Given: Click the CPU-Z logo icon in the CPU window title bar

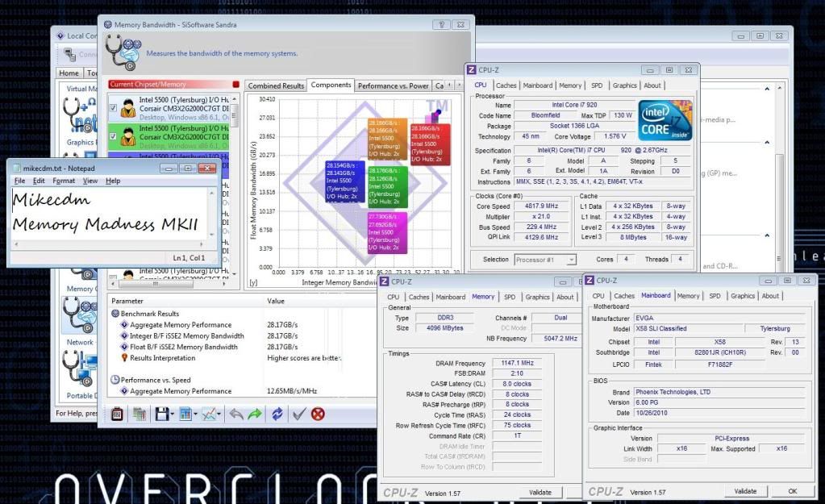Looking at the screenshot, I should [x=472, y=70].
